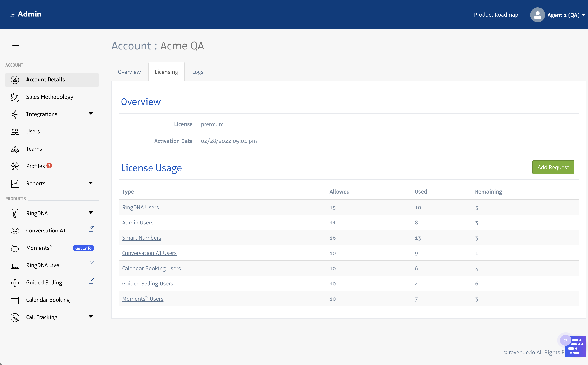Click the hamburger menu icon
The image size is (588, 365).
(16, 46)
